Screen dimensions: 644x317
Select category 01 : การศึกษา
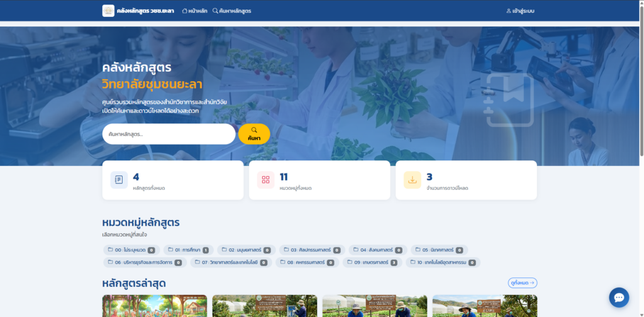click(x=187, y=250)
